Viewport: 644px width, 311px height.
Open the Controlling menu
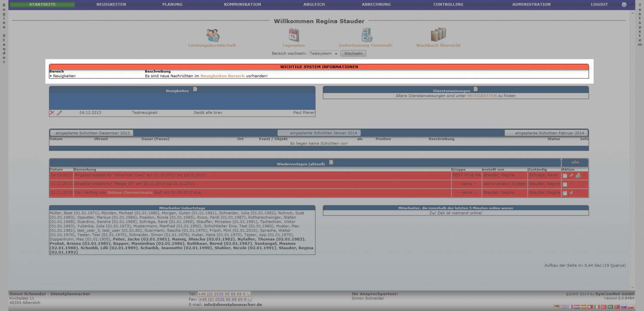pyautogui.click(x=448, y=4)
